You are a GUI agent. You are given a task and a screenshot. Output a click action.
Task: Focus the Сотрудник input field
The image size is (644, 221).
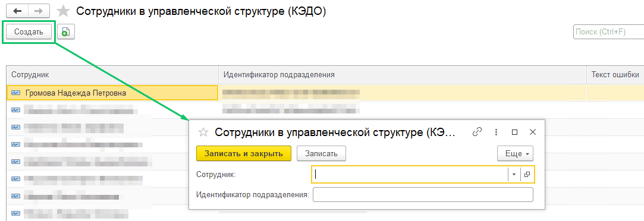(410, 174)
